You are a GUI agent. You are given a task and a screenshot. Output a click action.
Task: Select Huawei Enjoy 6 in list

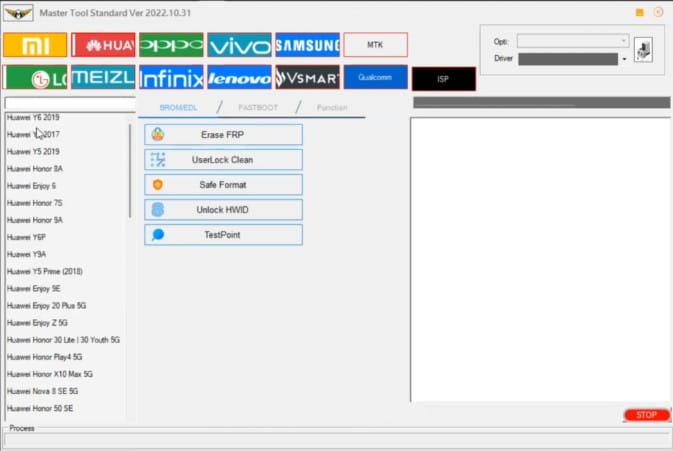click(31, 186)
